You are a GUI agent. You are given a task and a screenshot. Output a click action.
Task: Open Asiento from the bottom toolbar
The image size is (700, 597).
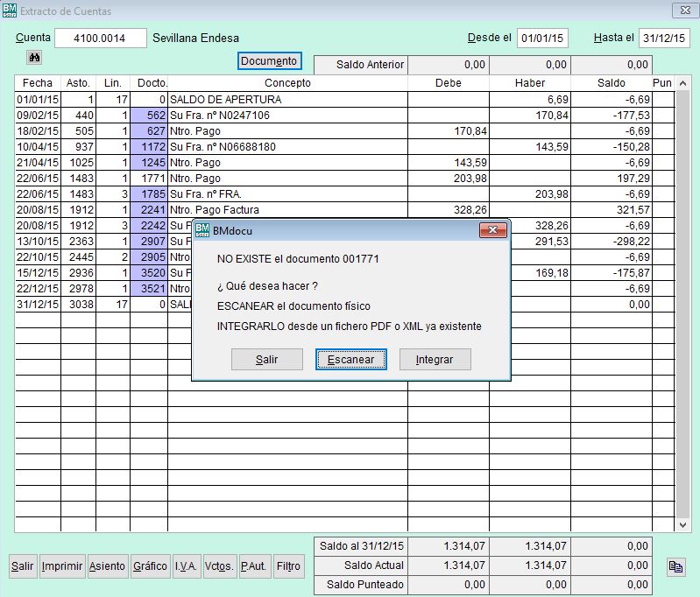[108, 566]
